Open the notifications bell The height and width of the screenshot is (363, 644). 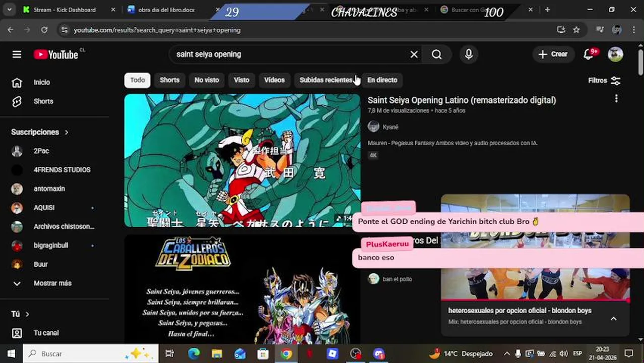pos(589,54)
